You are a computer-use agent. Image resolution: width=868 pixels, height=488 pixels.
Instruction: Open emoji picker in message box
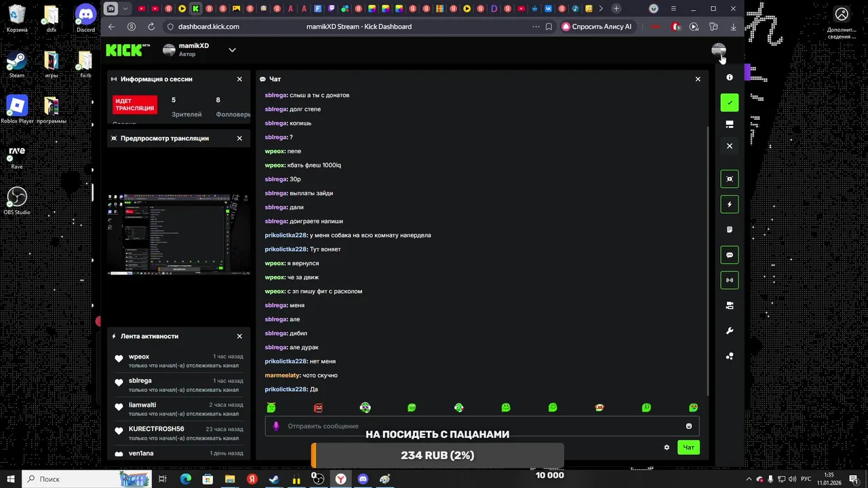[x=689, y=426]
